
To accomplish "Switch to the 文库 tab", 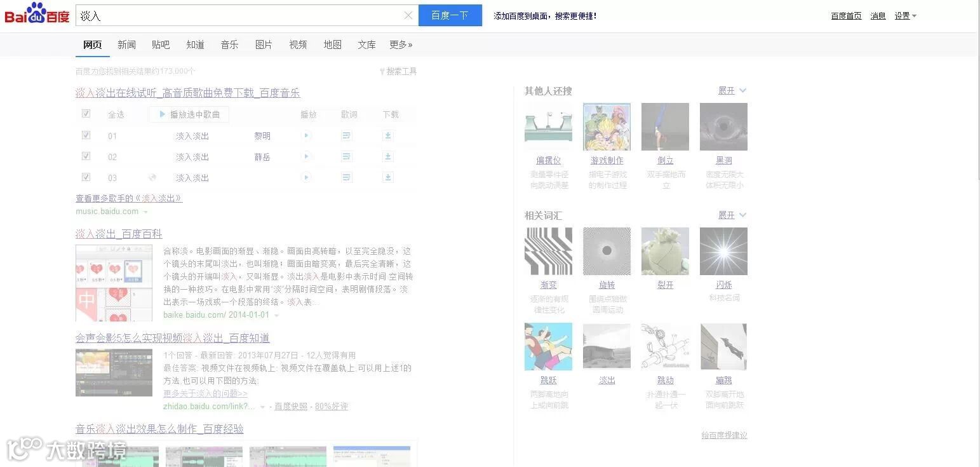I will pyautogui.click(x=366, y=44).
